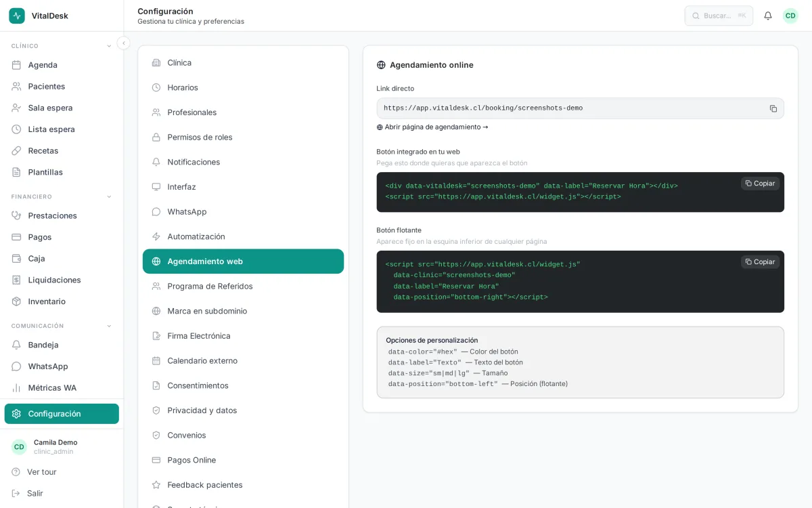Click the data-color="#hex" option text
The image size is (812, 508).
pyautogui.click(x=423, y=352)
